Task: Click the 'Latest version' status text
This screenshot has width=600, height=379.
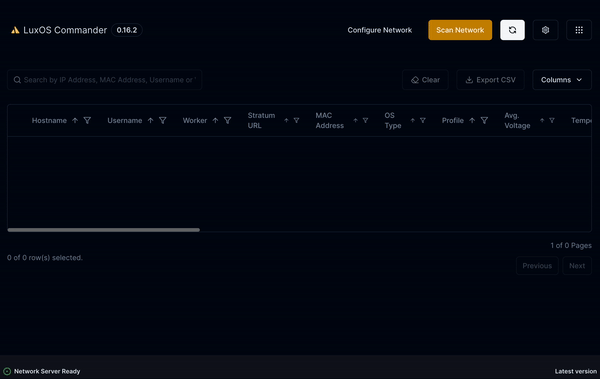Action: pyautogui.click(x=576, y=371)
